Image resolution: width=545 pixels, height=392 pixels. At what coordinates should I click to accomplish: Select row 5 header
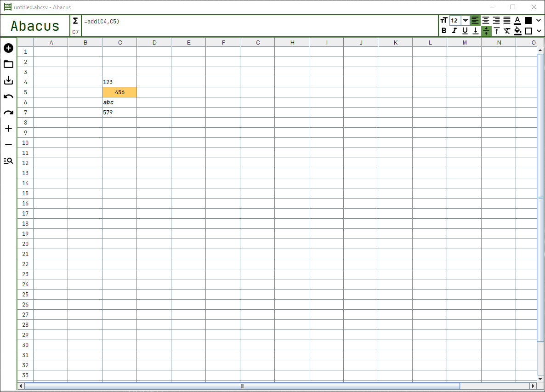pyautogui.click(x=25, y=92)
